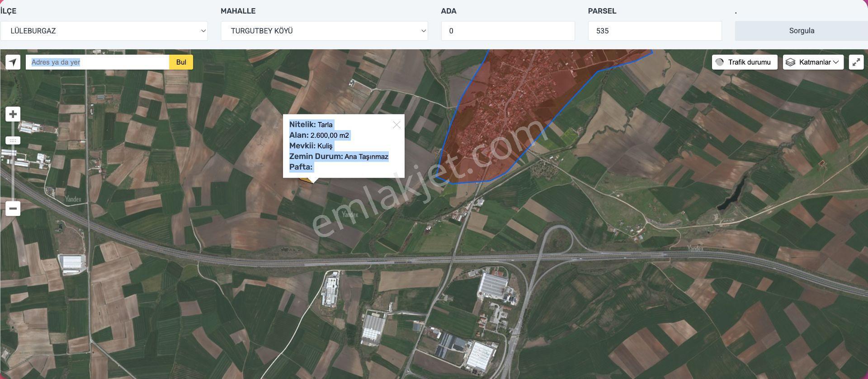The image size is (868, 379).
Task: Zoom in with the plus button
Action: tap(13, 114)
